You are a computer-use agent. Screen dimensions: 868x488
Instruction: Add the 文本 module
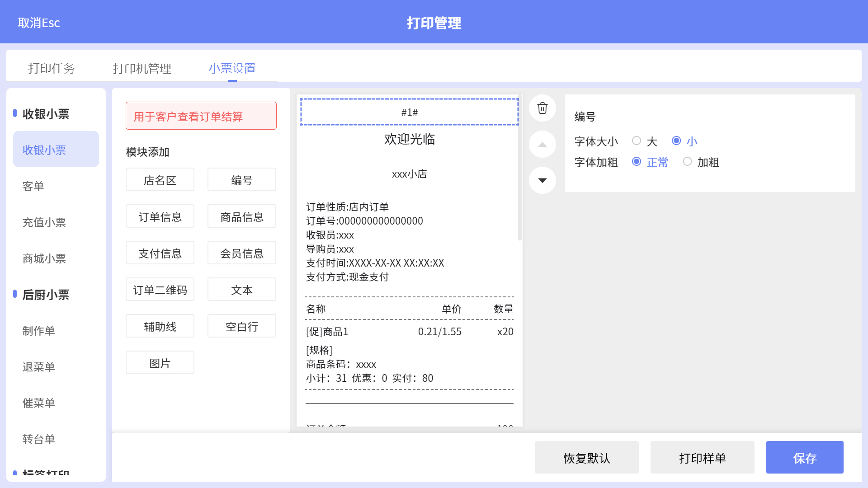tap(242, 290)
